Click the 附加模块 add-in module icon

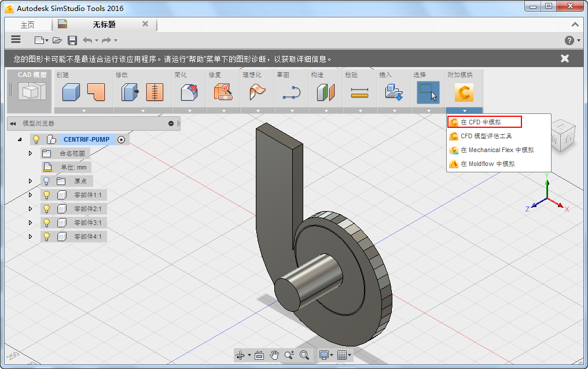464,93
